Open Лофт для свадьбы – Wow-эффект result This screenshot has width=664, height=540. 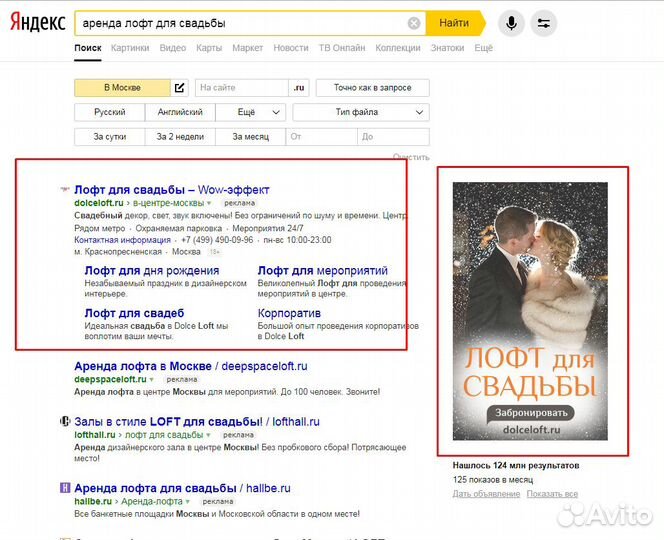172,190
